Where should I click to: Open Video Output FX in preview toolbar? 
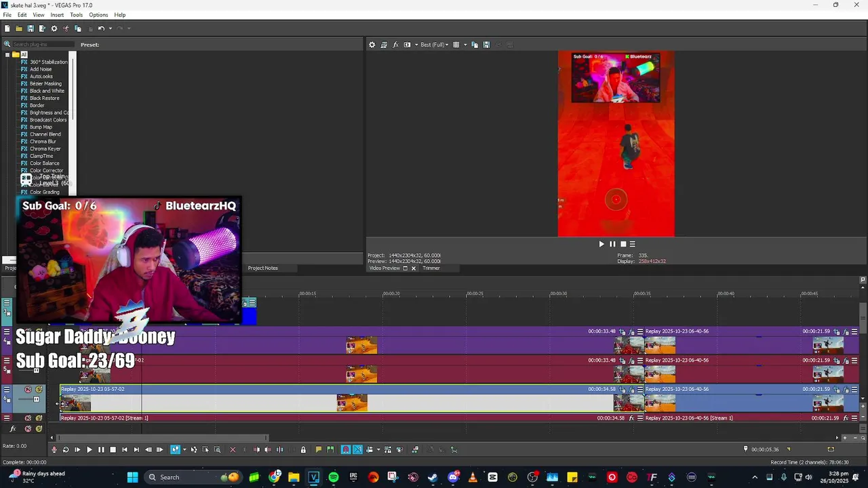coord(395,45)
